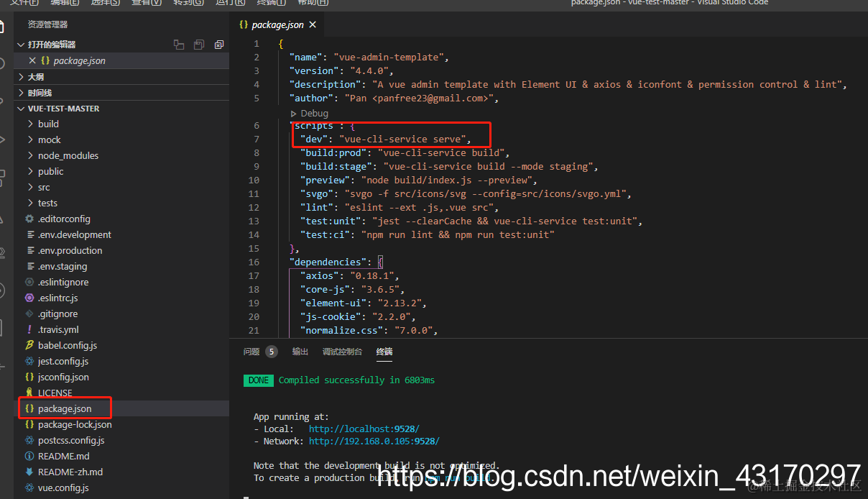Image resolution: width=868 pixels, height=499 pixels.
Task: Close package.json in the open editors list
Action: tap(32, 61)
